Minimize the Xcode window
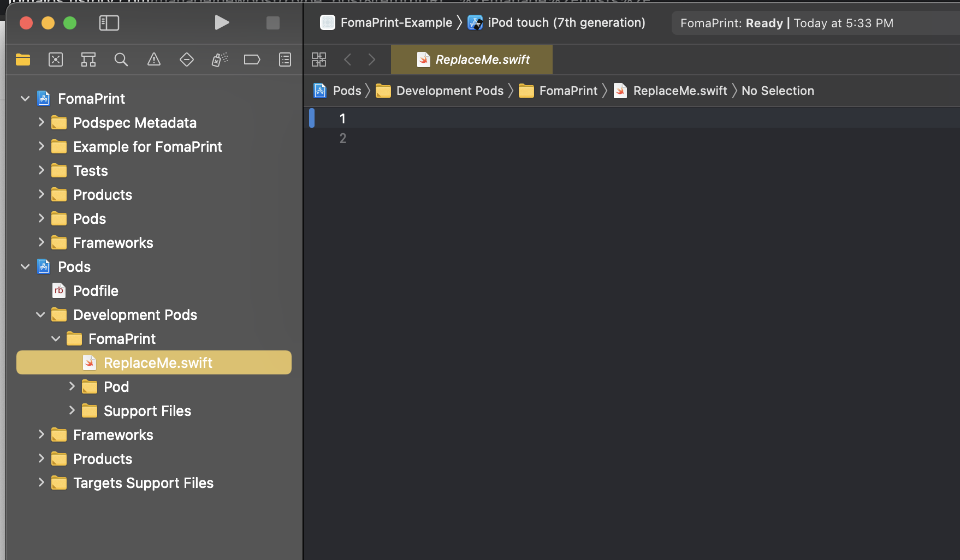 (48, 23)
